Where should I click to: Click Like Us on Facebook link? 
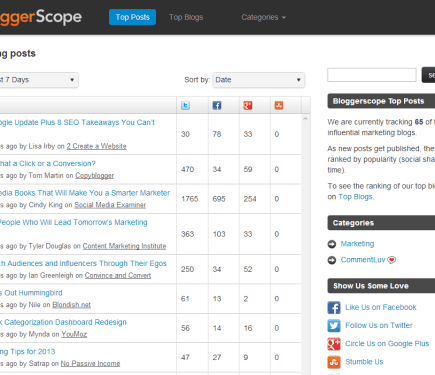(381, 307)
